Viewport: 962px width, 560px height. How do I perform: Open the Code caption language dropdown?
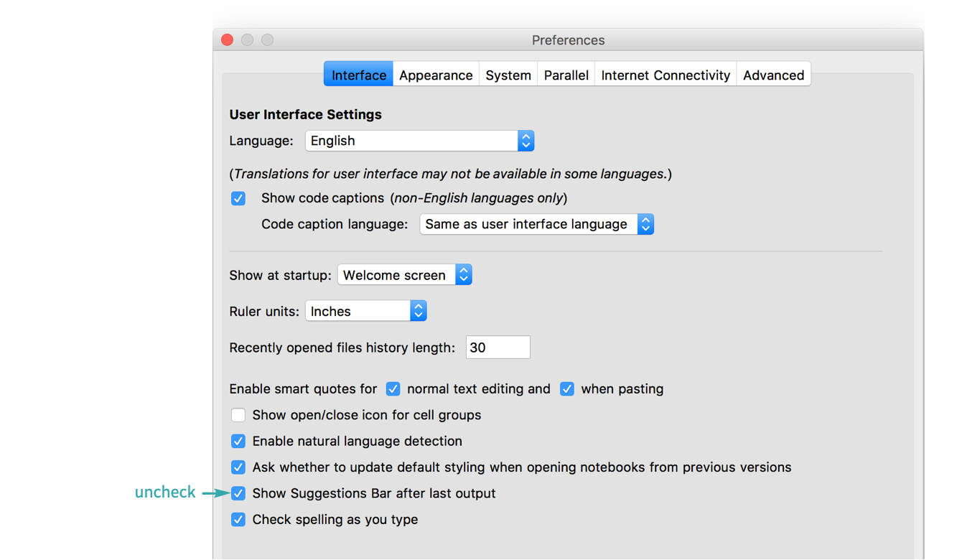pos(536,224)
